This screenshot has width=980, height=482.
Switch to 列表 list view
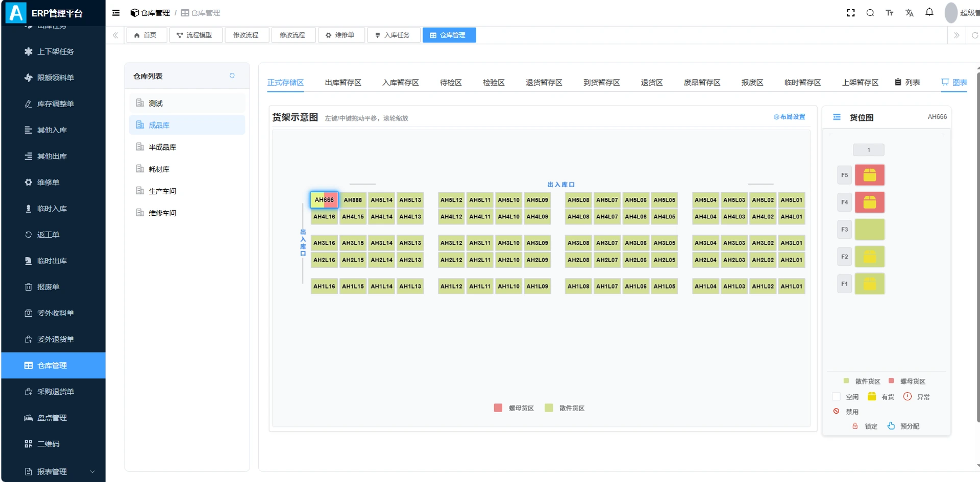(907, 82)
